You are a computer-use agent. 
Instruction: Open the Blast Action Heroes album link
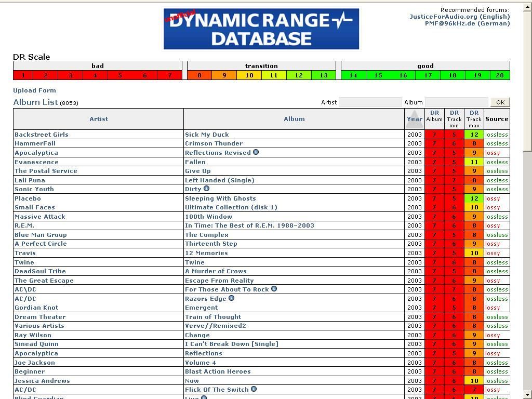pyautogui.click(x=218, y=371)
